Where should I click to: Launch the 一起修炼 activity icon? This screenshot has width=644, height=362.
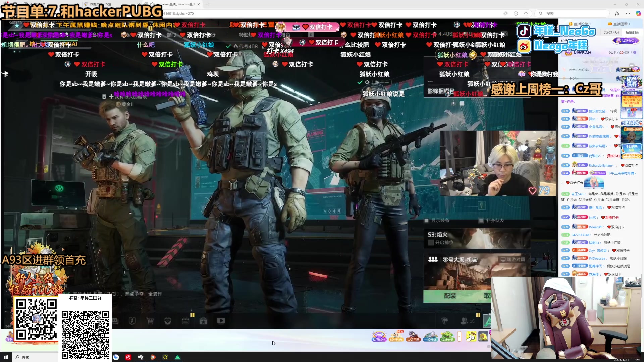(x=430, y=336)
